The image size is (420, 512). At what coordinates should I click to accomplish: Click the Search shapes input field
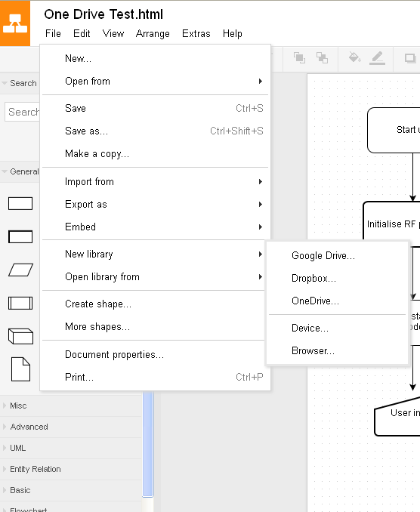click(x=22, y=112)
